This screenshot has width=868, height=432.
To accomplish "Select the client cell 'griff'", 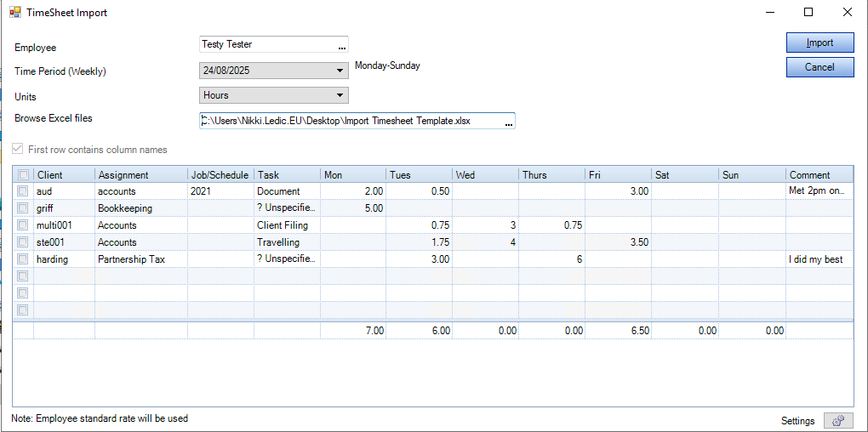I will tap(64, 208).
